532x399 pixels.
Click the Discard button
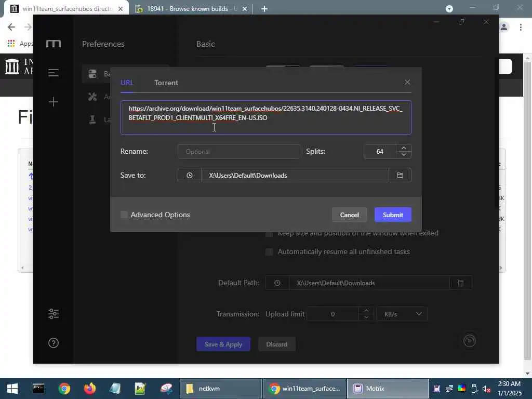tap(276, 344)
